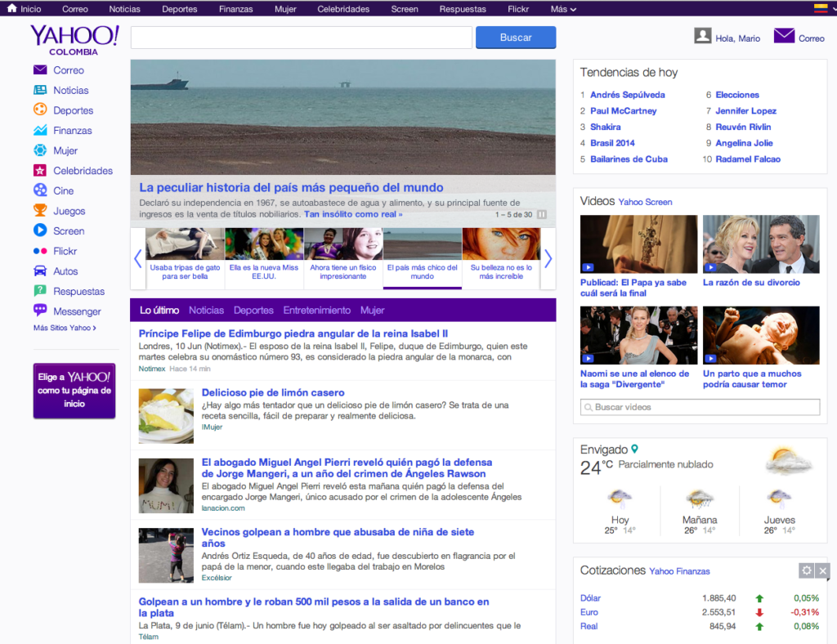The image size is (837, 644).
Task: Open Respuestas in top navigation bar
Action: 463,9
